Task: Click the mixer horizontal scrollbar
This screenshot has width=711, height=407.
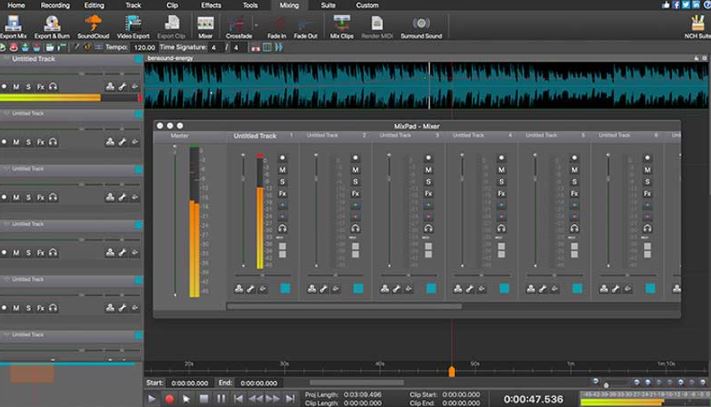Action: pyautogui.click(x=345, y=306)
